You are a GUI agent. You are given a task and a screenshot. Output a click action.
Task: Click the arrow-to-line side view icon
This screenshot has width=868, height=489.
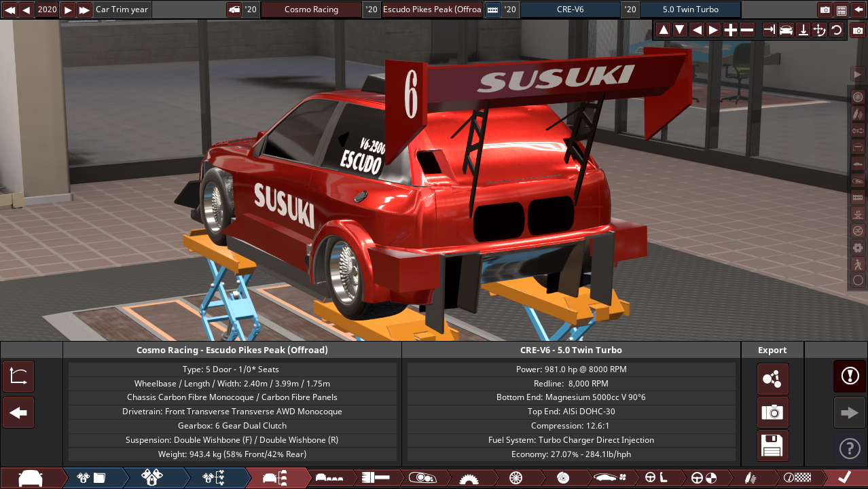pyautogui.click(x=770, y=30)
